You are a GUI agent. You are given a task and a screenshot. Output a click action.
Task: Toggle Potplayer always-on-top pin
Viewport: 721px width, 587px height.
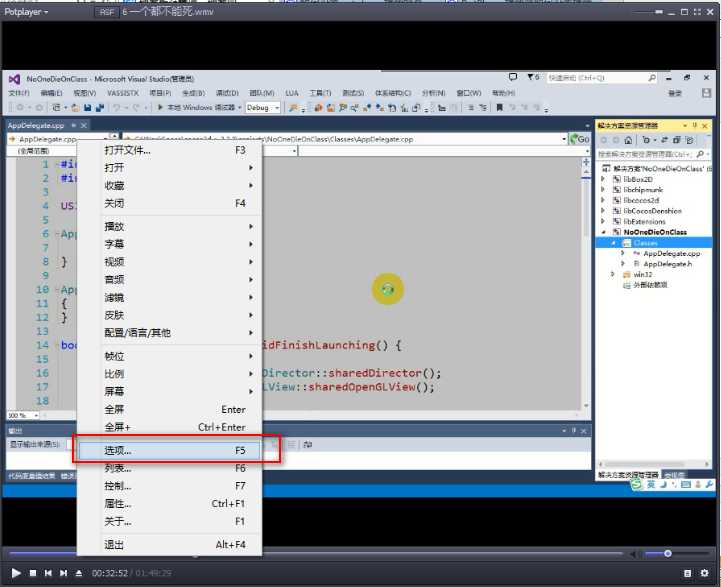tap(659, 12)
